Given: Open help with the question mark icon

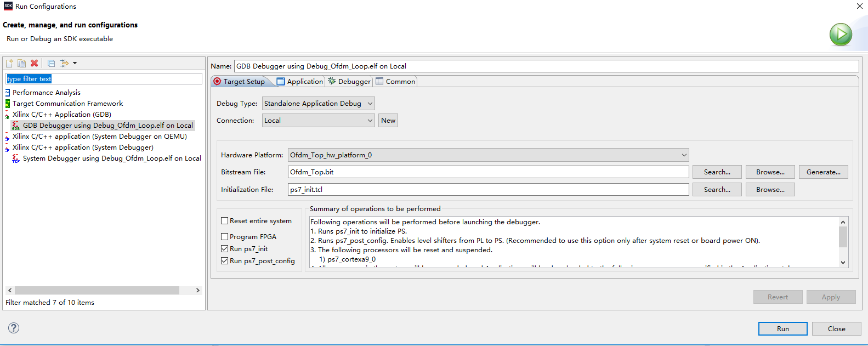Looking at the screenshot, I should pyautogui.click(x=14, y=328).
